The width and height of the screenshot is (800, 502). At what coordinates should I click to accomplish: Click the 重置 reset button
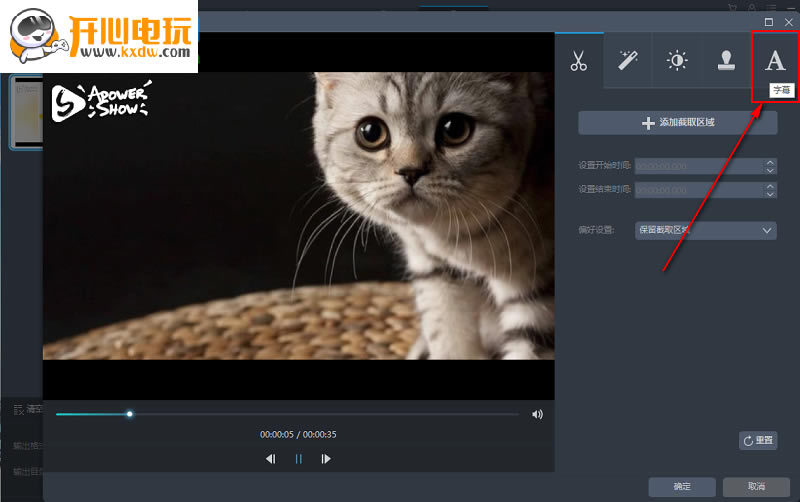(x=757, y=440)
